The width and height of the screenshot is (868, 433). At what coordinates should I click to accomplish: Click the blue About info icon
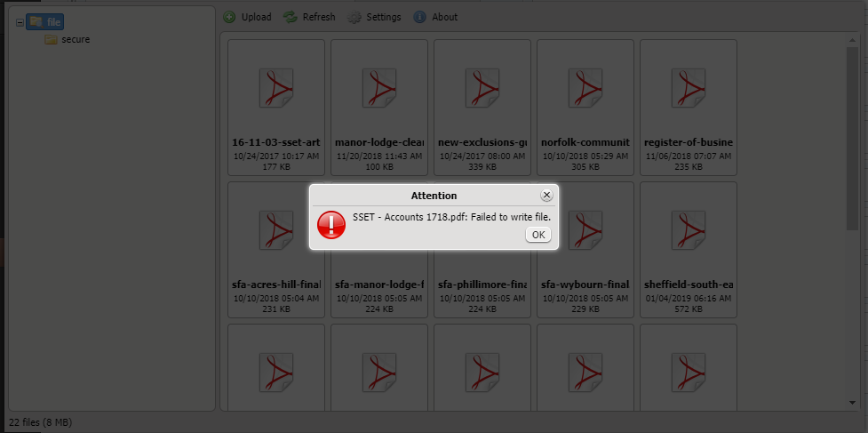(419, 17)
